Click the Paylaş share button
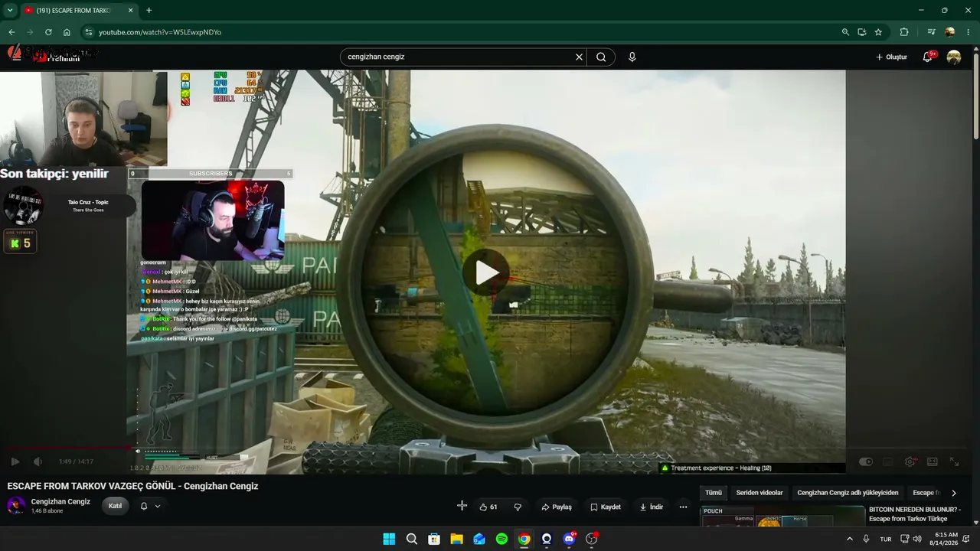Screen dimensions: 980x551 click(557, 507)
